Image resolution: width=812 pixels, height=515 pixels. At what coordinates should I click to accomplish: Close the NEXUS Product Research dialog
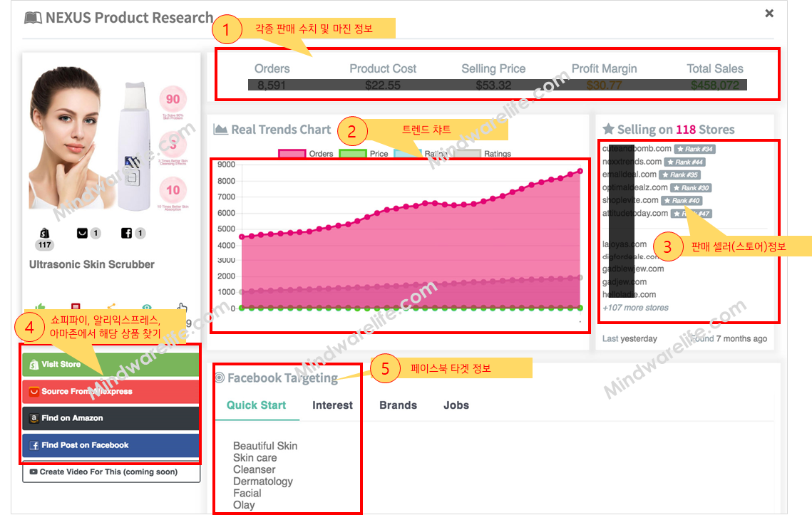(769, 14)
